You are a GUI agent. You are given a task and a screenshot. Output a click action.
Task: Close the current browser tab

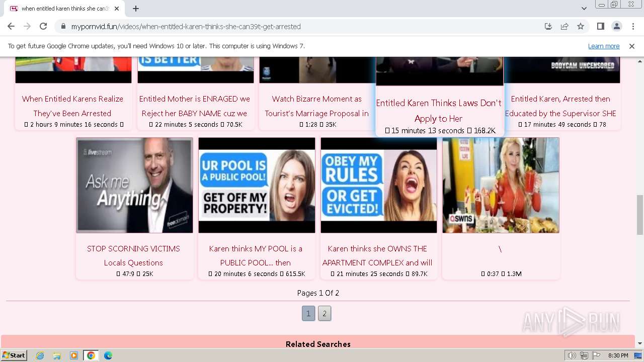(x=117, y=9)
